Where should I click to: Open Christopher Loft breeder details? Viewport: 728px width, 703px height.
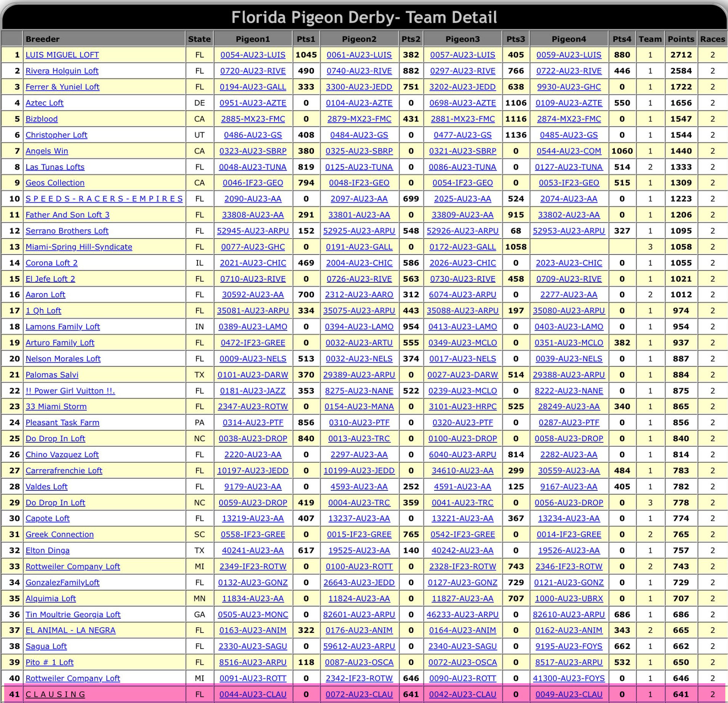click(56, 135)
